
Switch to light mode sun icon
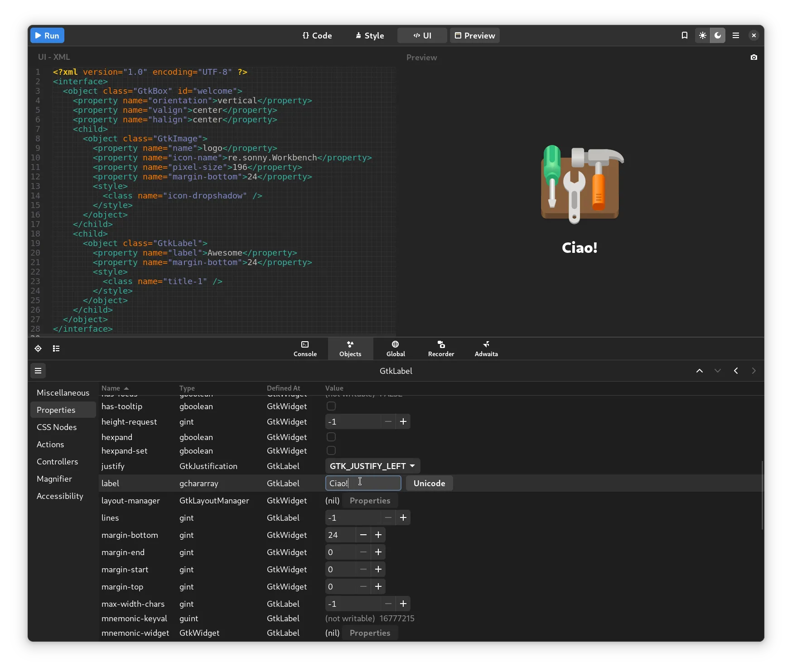[x=702, y=35]
